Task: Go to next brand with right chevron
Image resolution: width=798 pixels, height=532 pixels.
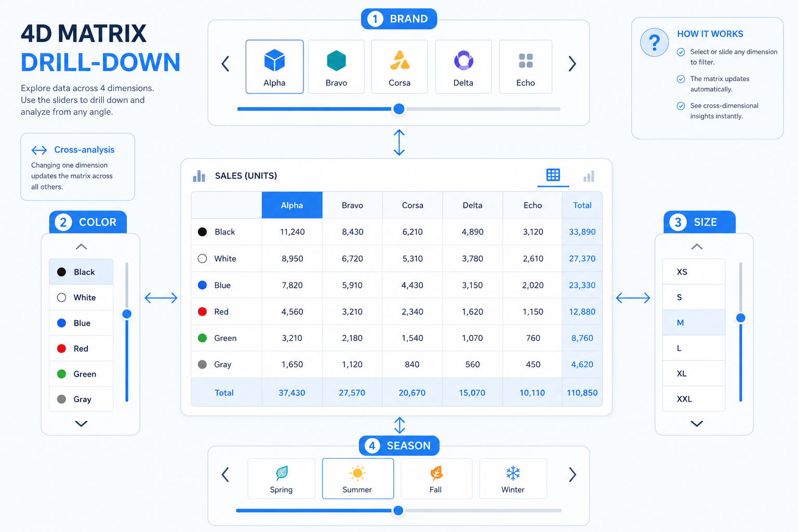Action: pos(572,64)
